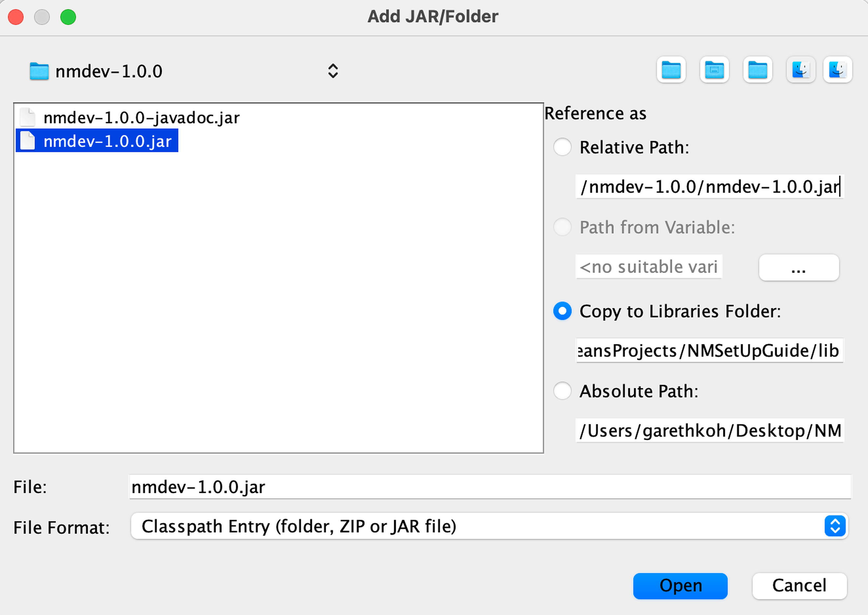Select the Relative Path radio button
This screenshot has height=615, width=868.
562,147
